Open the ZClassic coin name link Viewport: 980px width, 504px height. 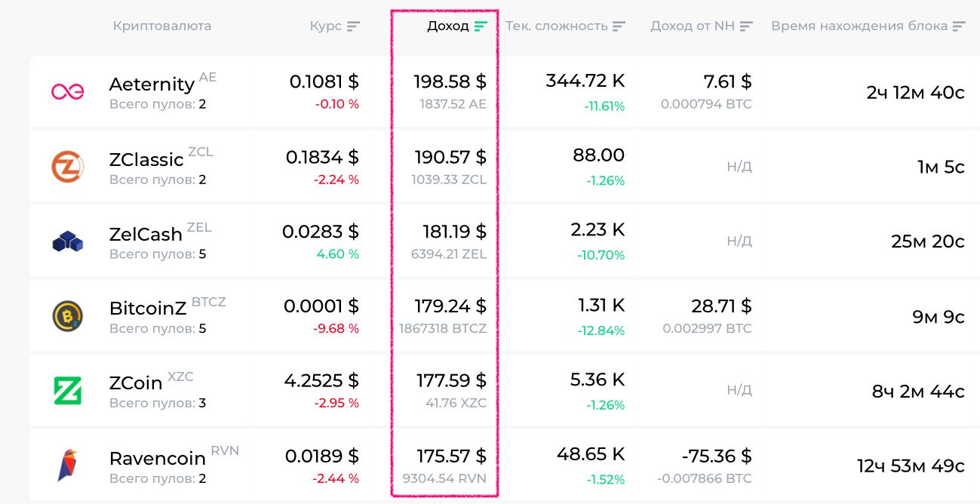(x=146, y=159)
